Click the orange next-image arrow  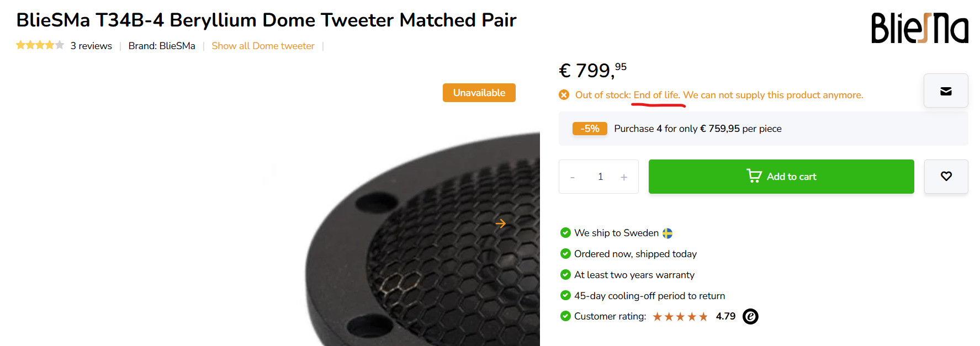(501, 223)
